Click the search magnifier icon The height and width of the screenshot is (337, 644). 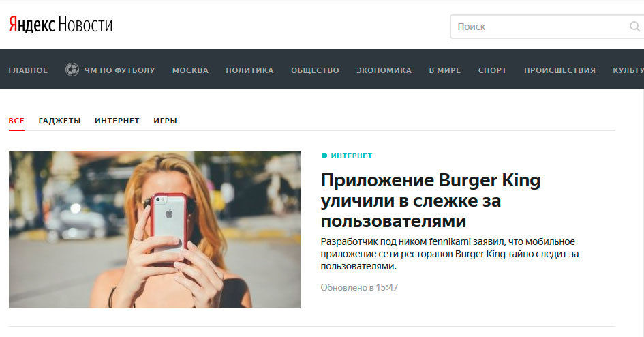pos(634,27)
